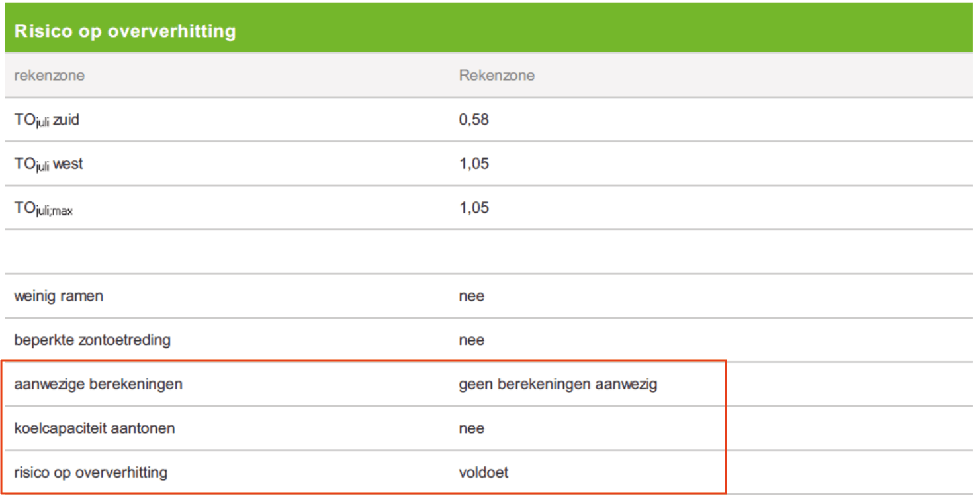Select the 'TOjuli zuid' label

pos(47,121)
